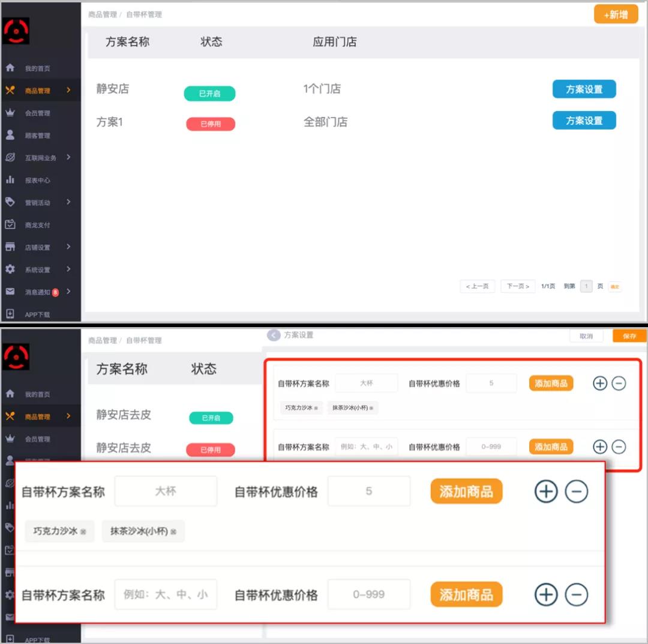This screenshot has height=644, width=648.
Task: Focus magnified field with placeholder 例如：大、中、小
Action: tap(166, 594)
